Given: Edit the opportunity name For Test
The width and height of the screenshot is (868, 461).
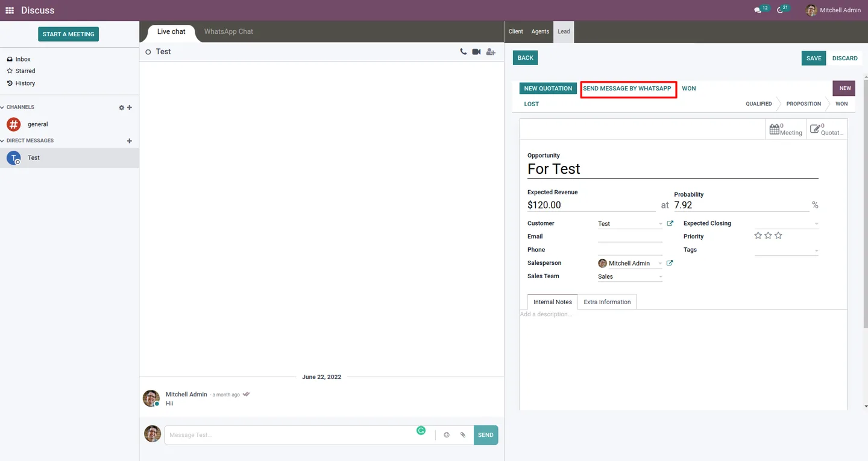Looking at the screenshot, I should coord(673,169).
